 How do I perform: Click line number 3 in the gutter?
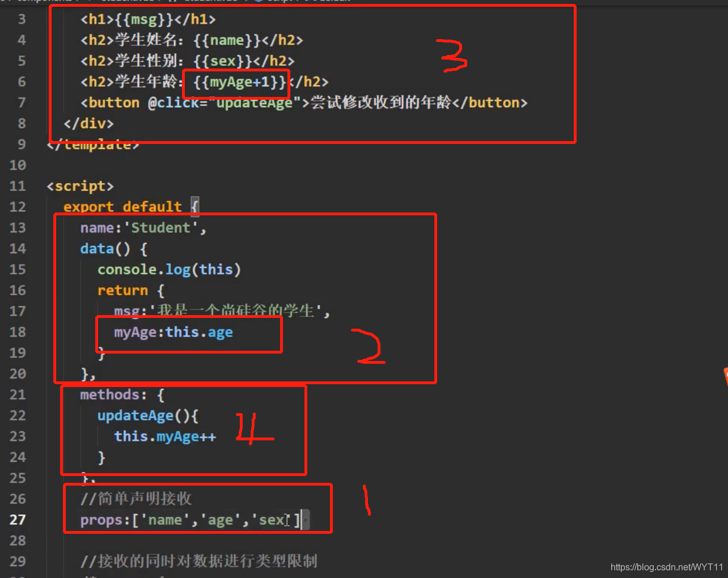22,19
